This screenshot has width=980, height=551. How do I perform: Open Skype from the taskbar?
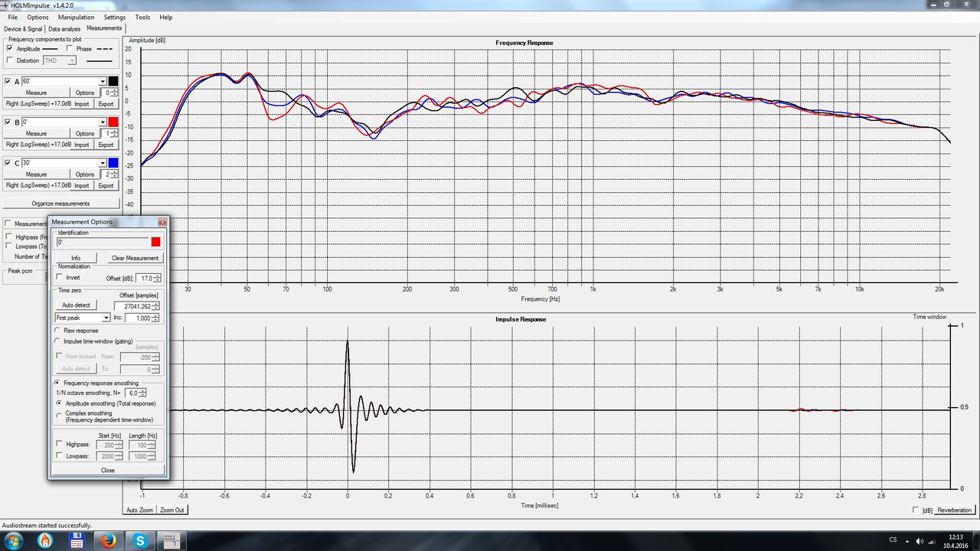pyautogui.click(x=140, y=541)
